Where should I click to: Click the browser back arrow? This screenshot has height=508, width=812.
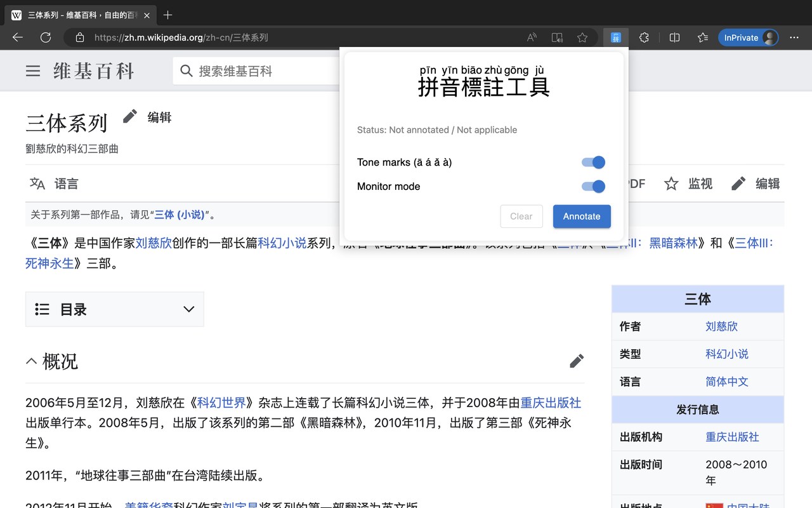click(18, 37)
